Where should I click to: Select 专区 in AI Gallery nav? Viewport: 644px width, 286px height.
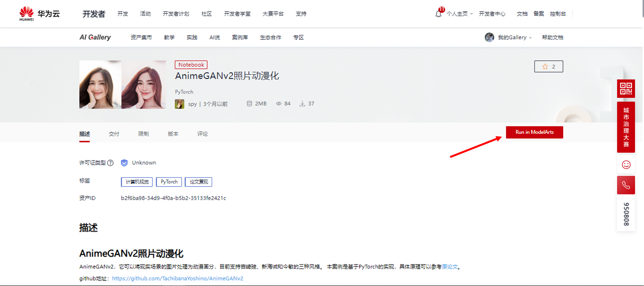point(298,37)
